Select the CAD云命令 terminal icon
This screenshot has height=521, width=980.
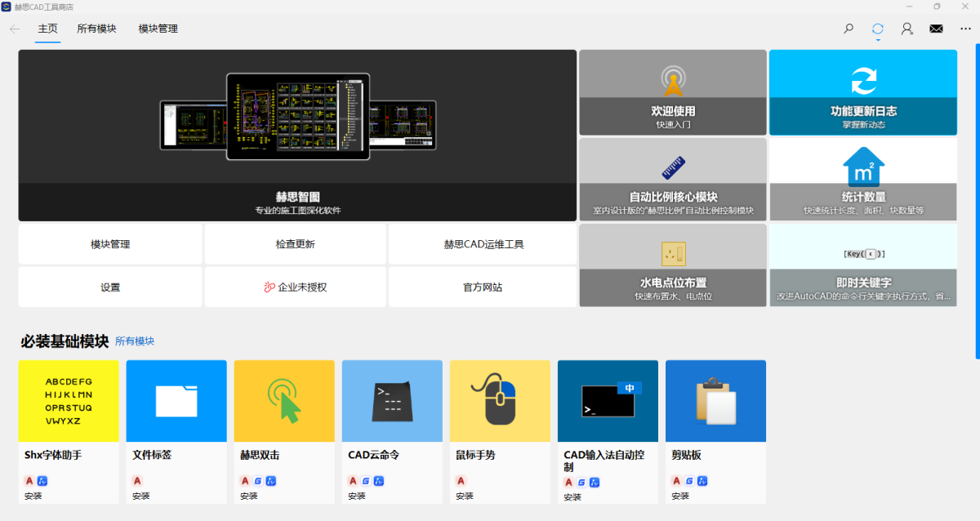click(392, 400)
